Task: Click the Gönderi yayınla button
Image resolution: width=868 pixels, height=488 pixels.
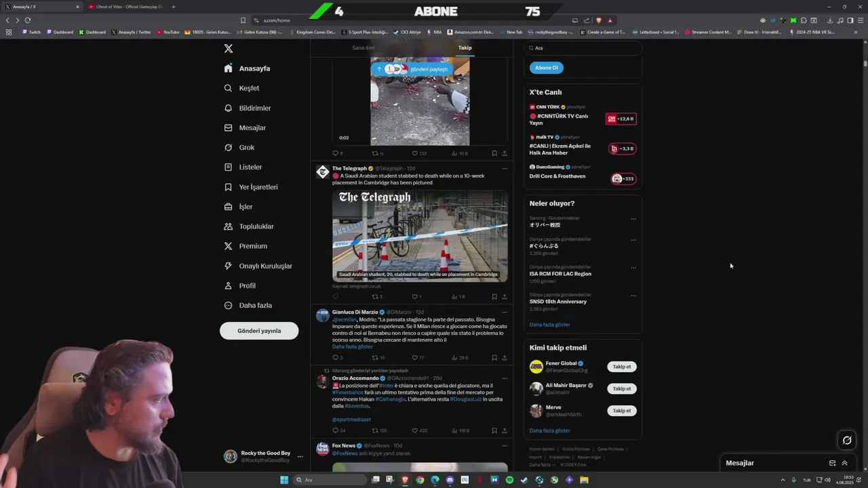Action: point(259,331)
